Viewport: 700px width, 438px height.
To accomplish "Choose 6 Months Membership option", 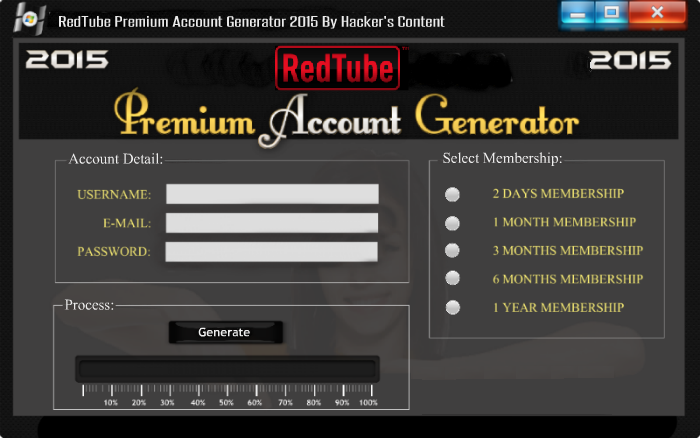I will coord(452,278).
